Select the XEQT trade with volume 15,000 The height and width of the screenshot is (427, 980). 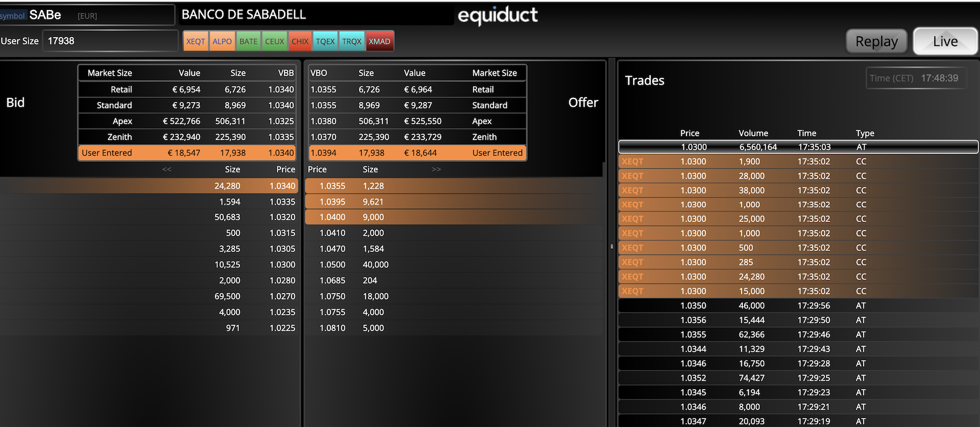click(799, 291)
